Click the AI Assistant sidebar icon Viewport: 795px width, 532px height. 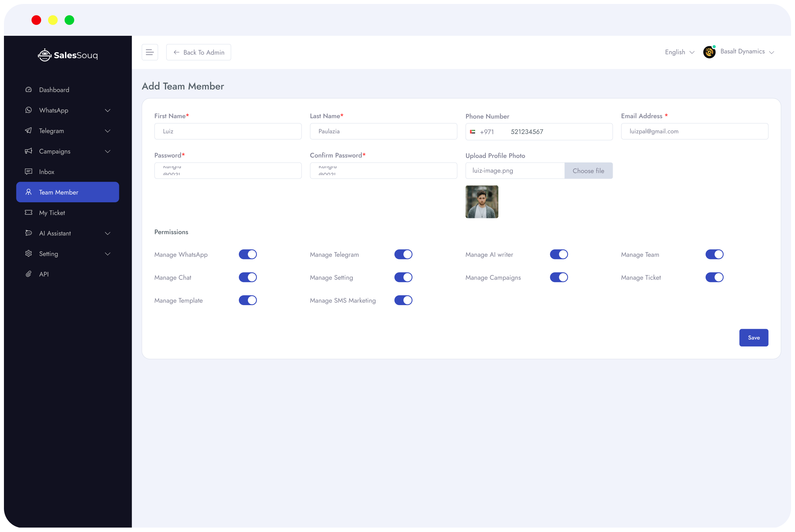pos(28,233)
